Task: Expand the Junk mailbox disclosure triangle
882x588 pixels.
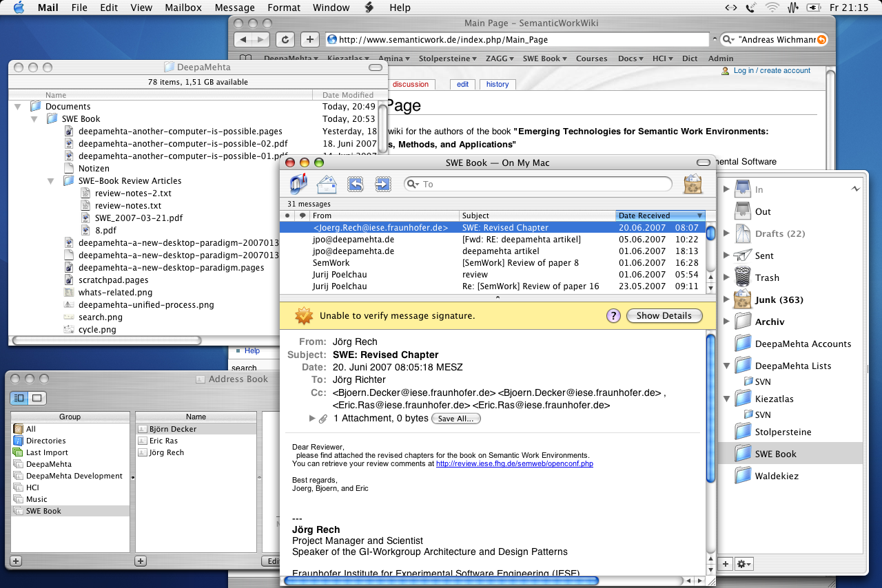Action: 726,300
